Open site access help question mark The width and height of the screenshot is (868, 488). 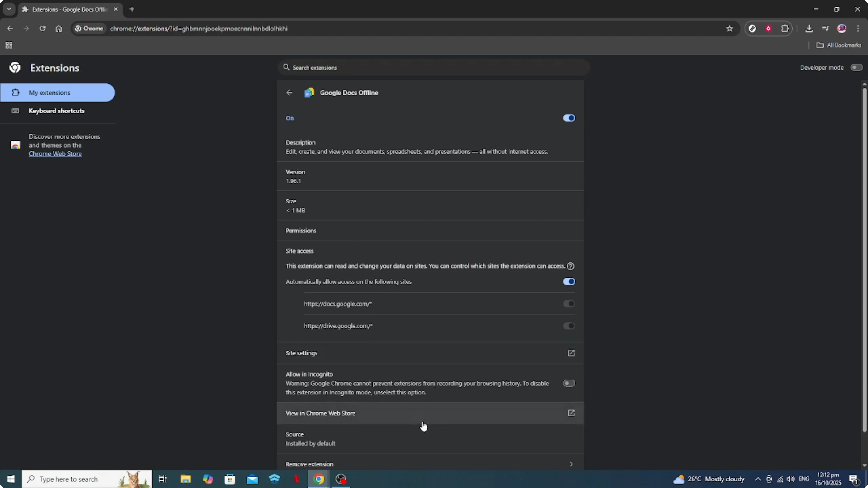click(571, 266)
